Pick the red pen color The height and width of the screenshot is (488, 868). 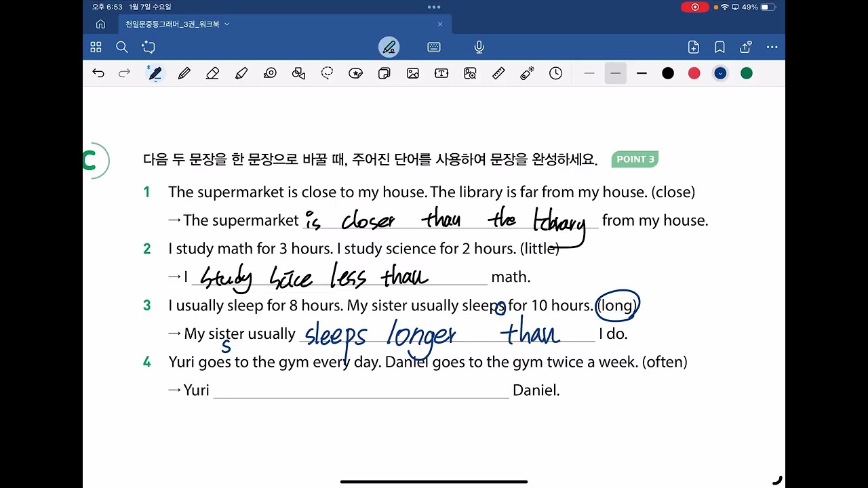pyautogui.click(x=694, y=73)
